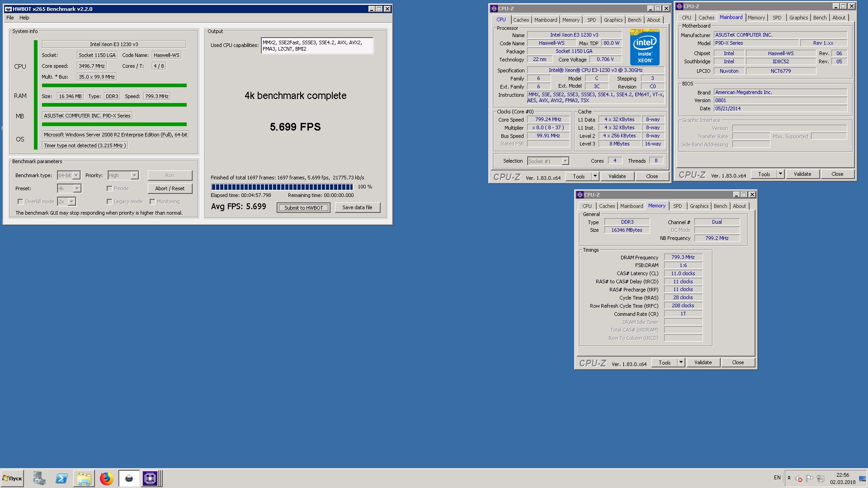868x488 pixels.
Task: Enable the Monitoring checkbox
Action: (x=152, y=202)
